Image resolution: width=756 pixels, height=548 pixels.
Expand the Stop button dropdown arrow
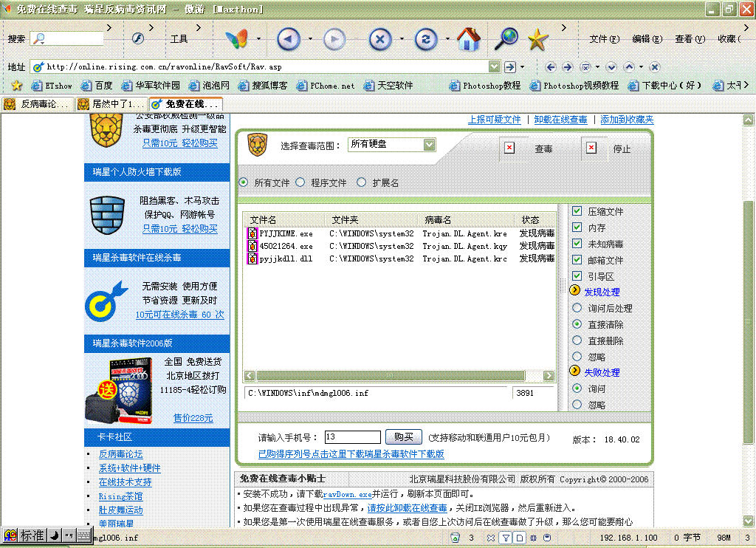402,39
